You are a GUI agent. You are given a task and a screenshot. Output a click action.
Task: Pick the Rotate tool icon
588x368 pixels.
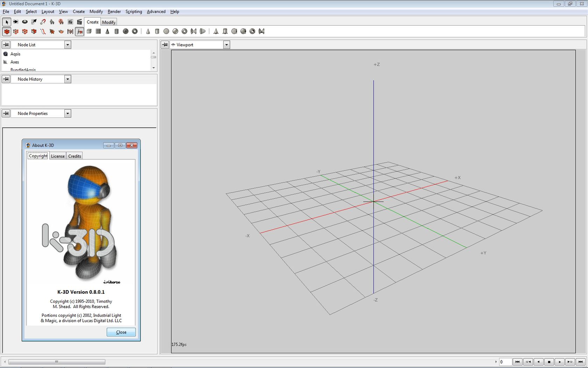25,22
